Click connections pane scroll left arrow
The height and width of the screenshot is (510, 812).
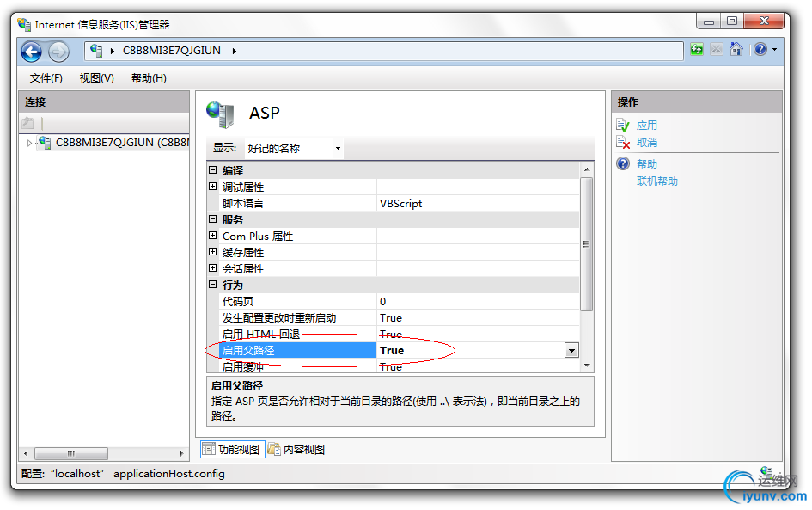click(x=26, y=453)
